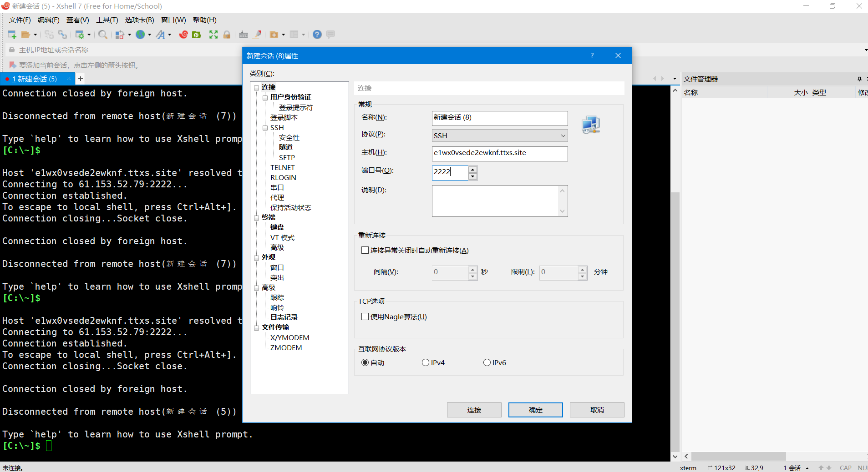
Task: Collapse the 终端 tree node
Action: [x=257, y=218]
